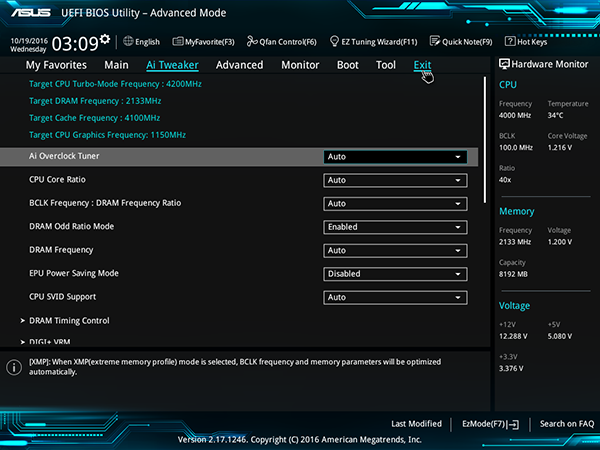Switch to Tool tab
The height and width of the screenshot is (450, 600).
(386, 65)
